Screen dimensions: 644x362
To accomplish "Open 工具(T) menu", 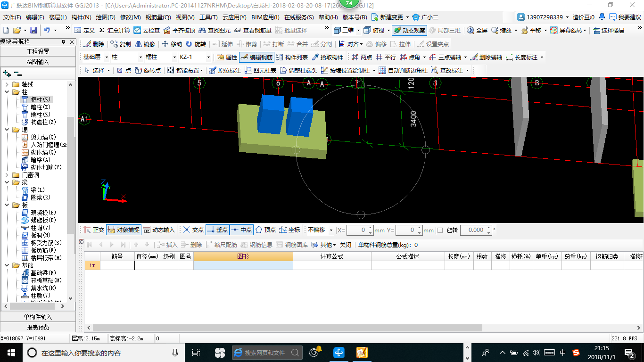I will point(208,17).
